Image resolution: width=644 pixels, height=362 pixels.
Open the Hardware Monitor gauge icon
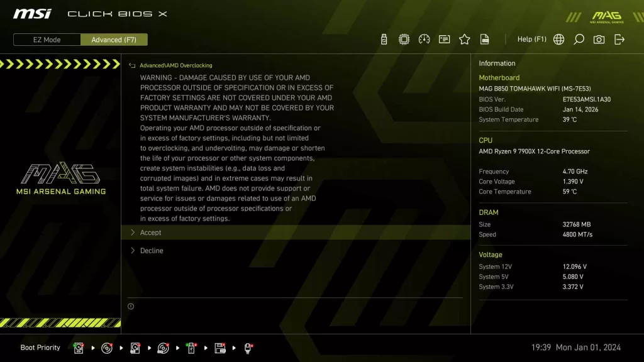[423, 39]
